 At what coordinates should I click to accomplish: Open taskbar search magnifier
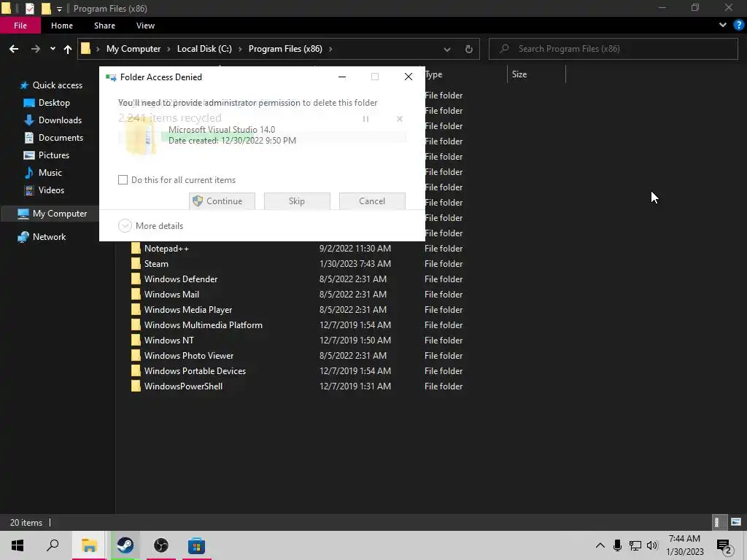coord(53,545)
